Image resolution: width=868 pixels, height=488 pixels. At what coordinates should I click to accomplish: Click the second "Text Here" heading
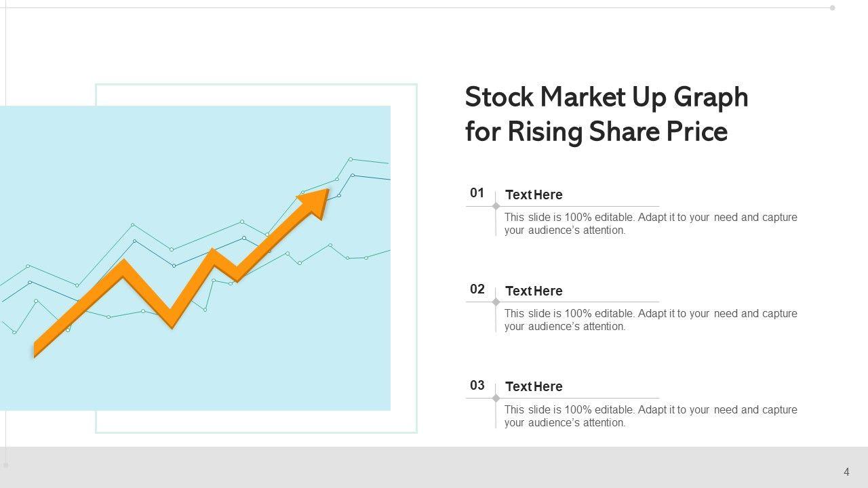coord(534,291)
